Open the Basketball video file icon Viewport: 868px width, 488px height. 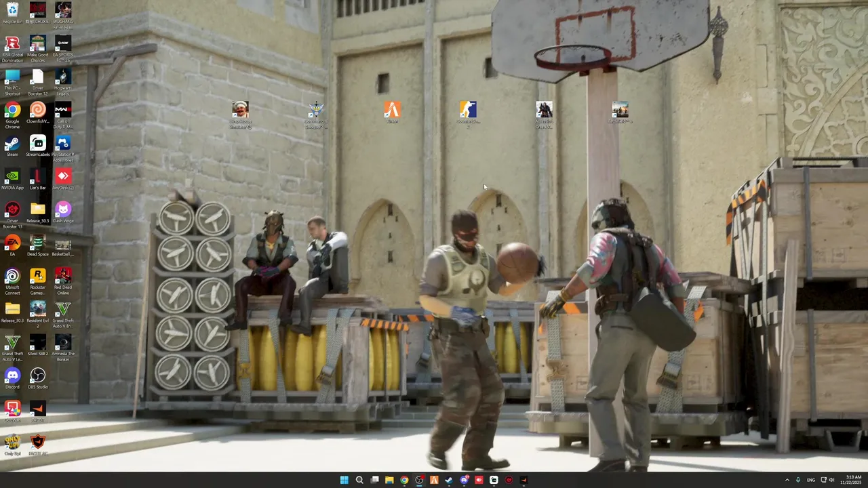pyautogui.click(x=62, y=246)
